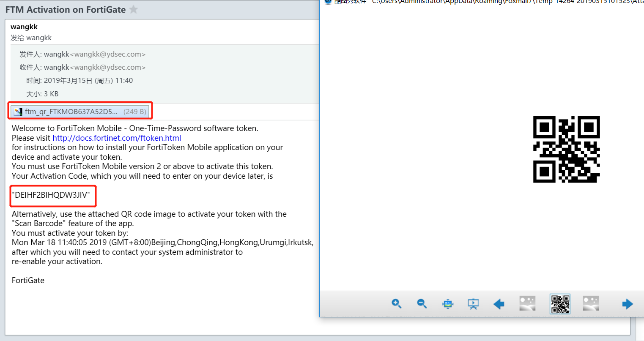This screenshot has height=341, width=644.
Task: Click the "Welcome to FortiToken Mobile" line
Action: coord(135,128)
